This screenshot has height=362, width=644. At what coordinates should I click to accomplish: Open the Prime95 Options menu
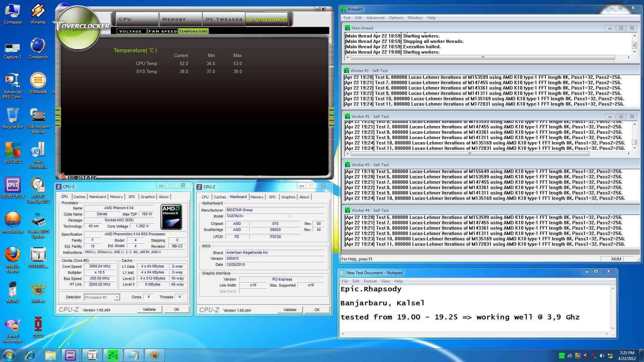pos(396,18)
